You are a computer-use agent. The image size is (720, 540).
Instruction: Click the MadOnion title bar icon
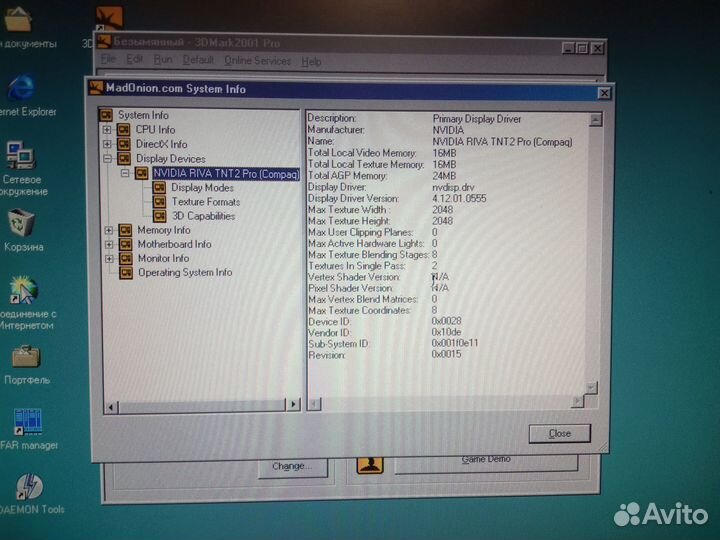(x=96, y=88)
